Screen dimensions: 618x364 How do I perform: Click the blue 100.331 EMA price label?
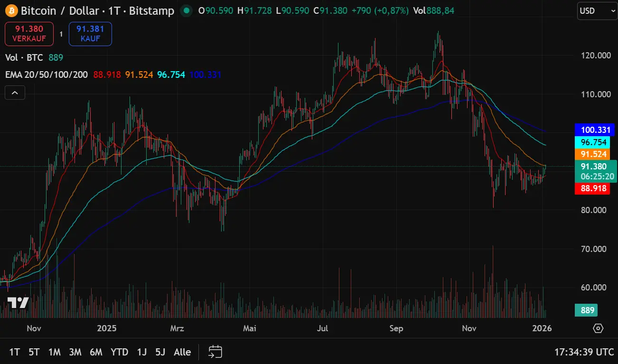click(594, 130)
